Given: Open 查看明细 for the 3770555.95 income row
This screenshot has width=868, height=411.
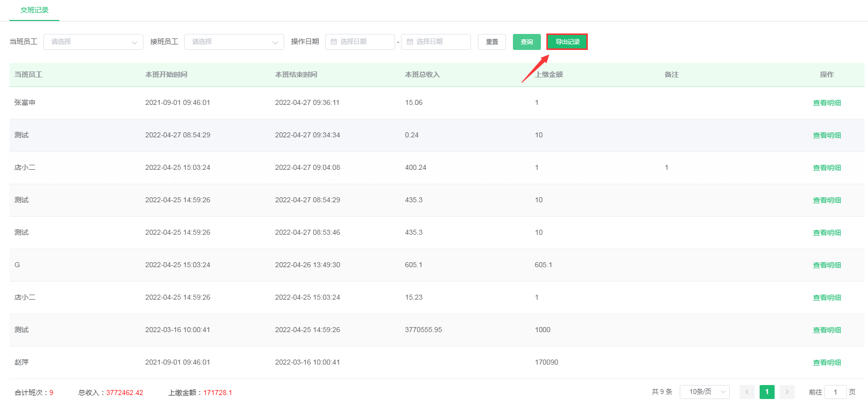Looking at the screenshot, I should click(827, 330).
